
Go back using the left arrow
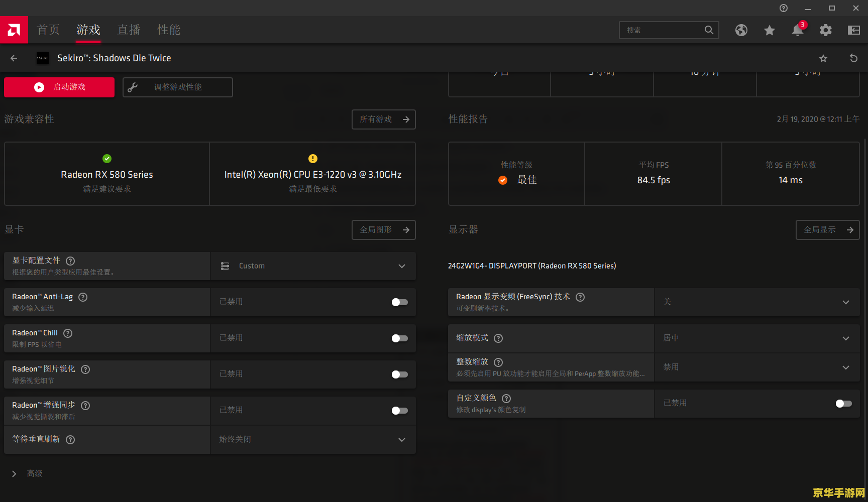click(x=14, y=58)
